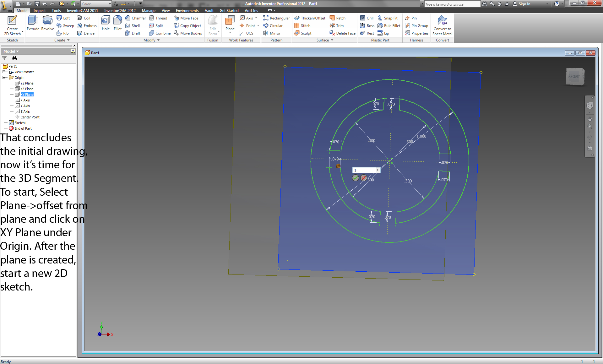Screen dimensions: 603x364
Task: Click the dimension input field
Action: [365, 170]
